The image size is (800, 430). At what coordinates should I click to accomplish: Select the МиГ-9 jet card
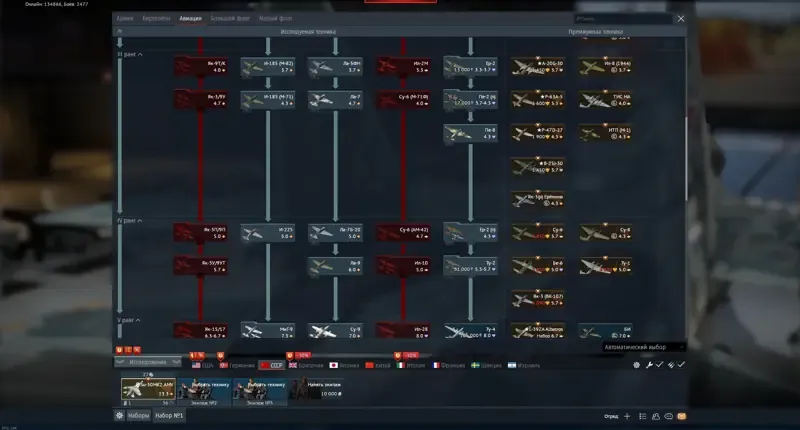(x=268, y=332)
